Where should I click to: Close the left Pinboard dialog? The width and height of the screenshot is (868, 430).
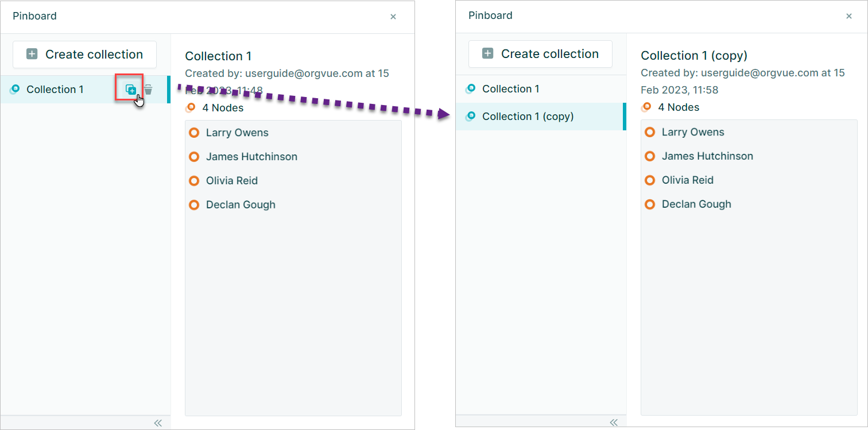pyautogui.click(x=393, y=17)
